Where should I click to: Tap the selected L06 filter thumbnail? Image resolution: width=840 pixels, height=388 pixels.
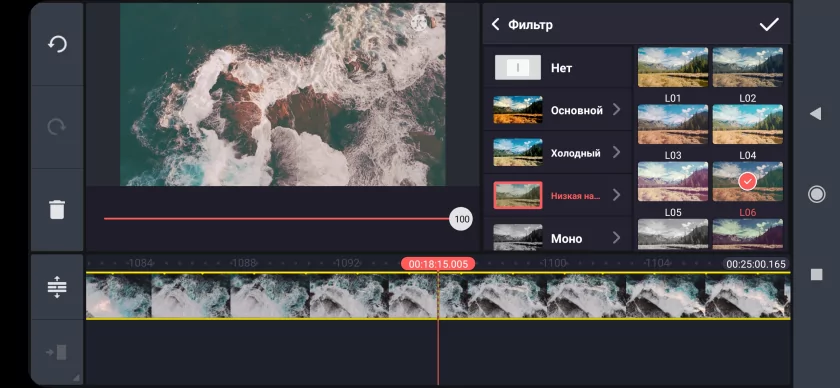click(x=748, y=182)
